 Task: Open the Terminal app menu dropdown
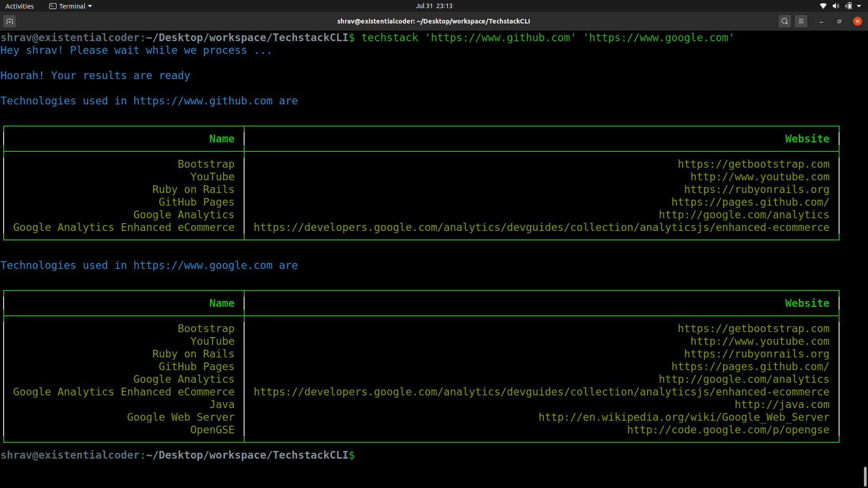pyautogui.click(x=71, y=6)
